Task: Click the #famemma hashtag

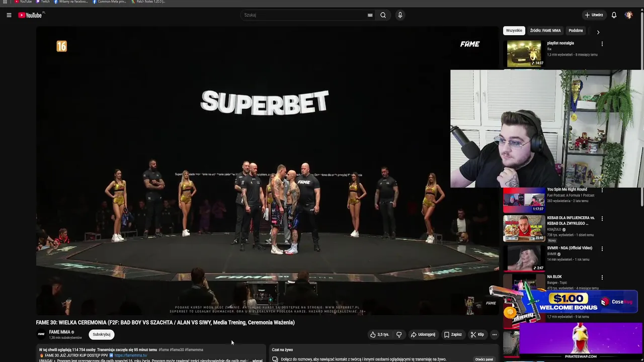Action: pyautogui.click(x=194, y=350)
